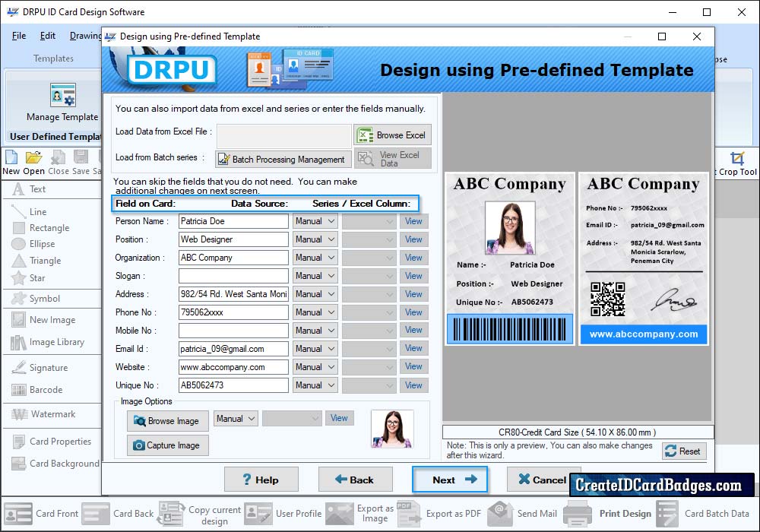Click Export as Image
The width and height of the screenshot is (760, 532).
[x=359, y=514]
